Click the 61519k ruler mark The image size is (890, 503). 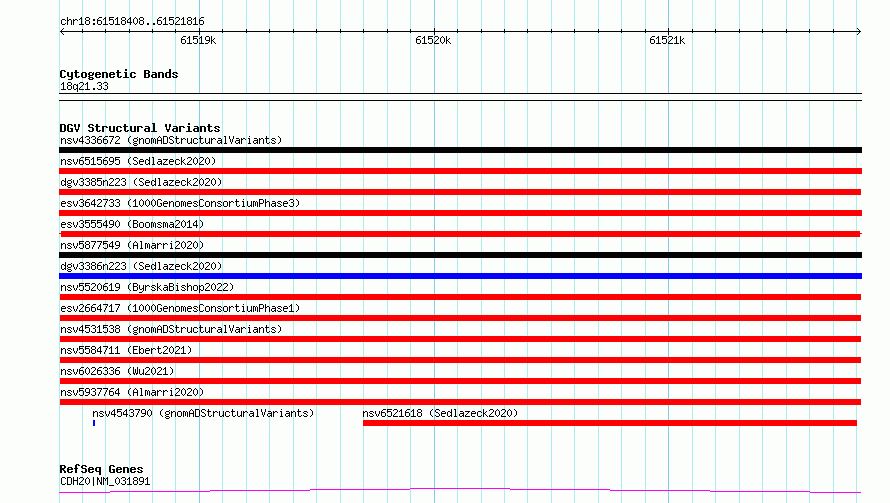tap(198, 40)
